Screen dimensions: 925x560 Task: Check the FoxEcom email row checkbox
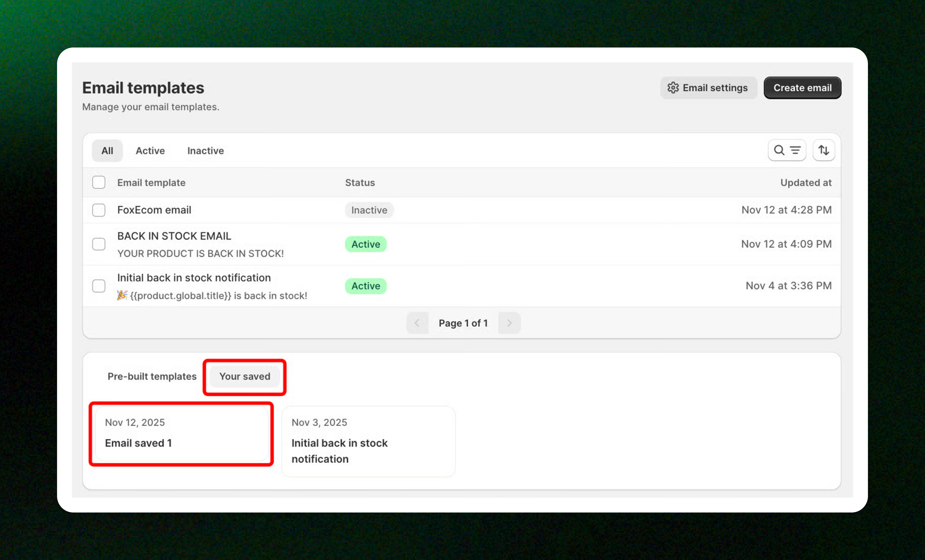(x=99, y=210)
